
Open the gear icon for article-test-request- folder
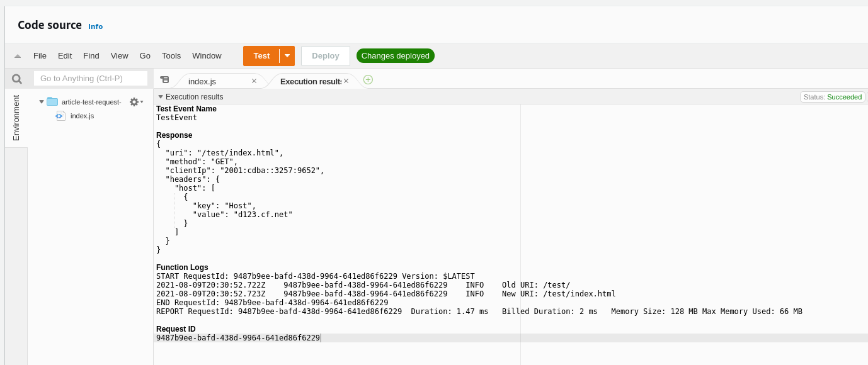pos(134,101)
